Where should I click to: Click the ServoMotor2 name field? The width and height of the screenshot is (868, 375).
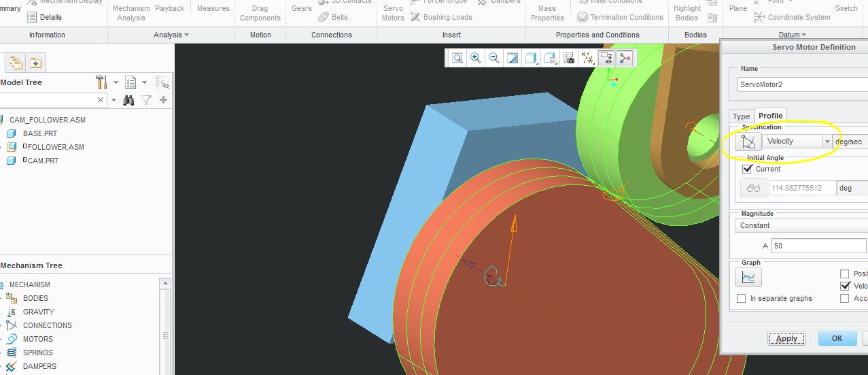(803, 84)
